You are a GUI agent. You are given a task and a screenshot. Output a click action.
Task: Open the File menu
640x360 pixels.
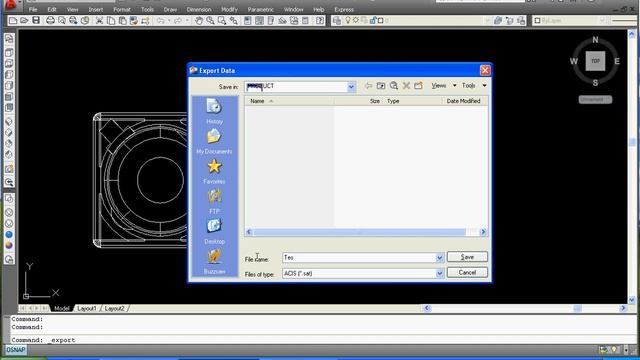click(33, 9)
